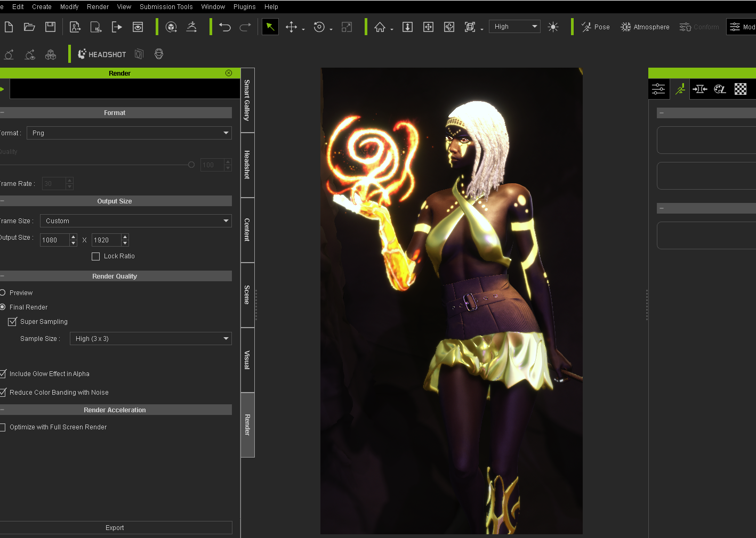The width and height of the screenshot is (756, 538).
Task: Open the Format Png dropdown
Action: (129, 133)
